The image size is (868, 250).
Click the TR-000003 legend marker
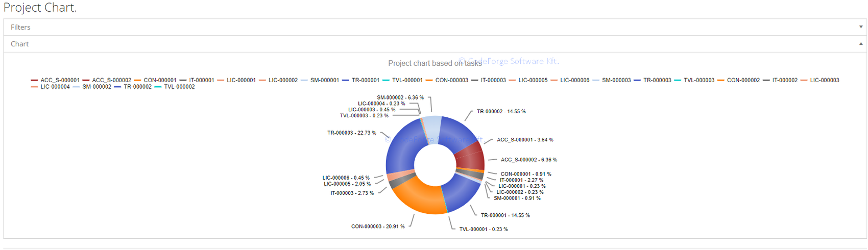[x=637, y=80]
